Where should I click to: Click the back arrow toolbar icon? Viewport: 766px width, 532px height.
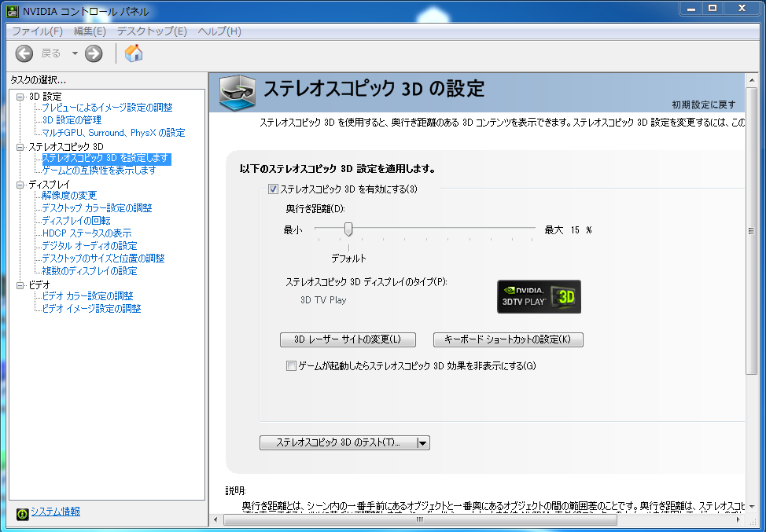24,53
